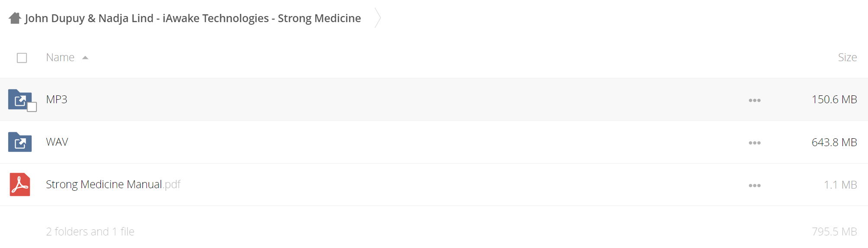Open the MP3 row's three-dot actions menu
868x248 pixels.
click(755, 100)
